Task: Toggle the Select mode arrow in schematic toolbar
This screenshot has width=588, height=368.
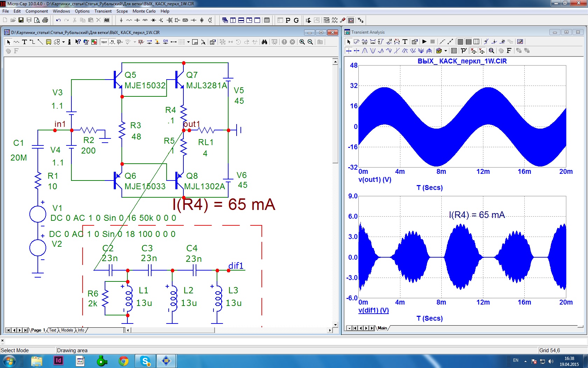Action: [8, 42]
